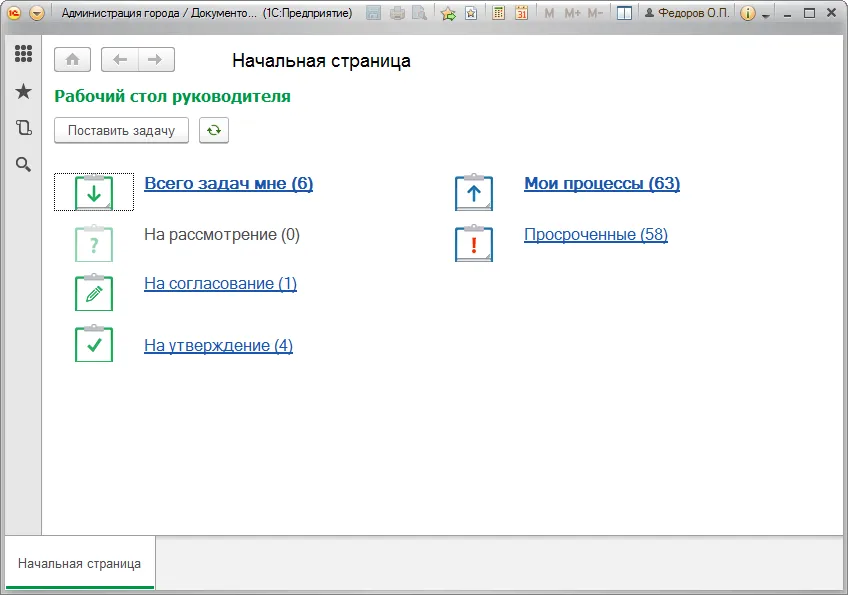Click M memory button
Image resolution: width=848 pixels, height=595 pixels.
pyautogui.click(x=549, y=13)
